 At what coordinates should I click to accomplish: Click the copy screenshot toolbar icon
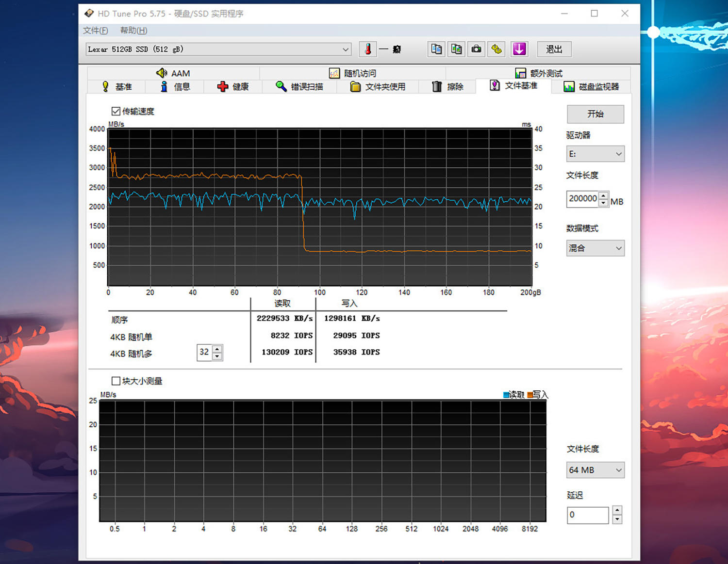point(456,49)
